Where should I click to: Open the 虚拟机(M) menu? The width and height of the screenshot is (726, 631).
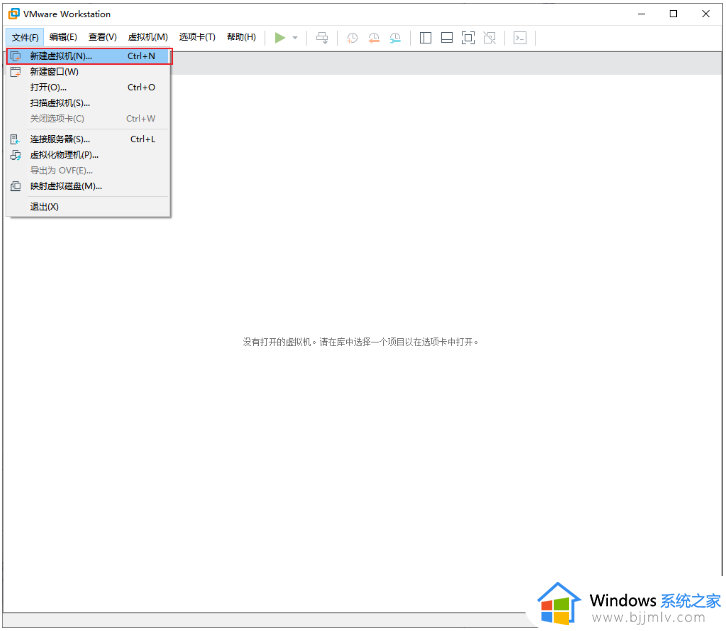pos(148,37)
